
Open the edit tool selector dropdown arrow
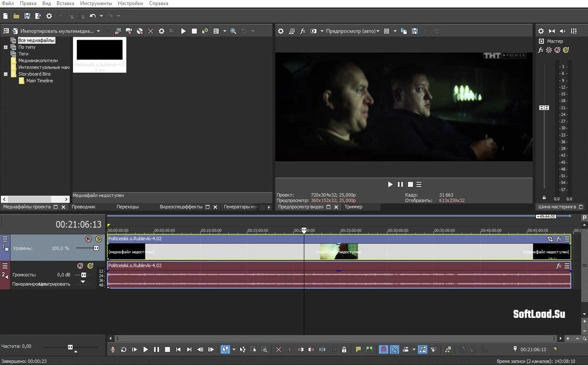click(234, 349)
